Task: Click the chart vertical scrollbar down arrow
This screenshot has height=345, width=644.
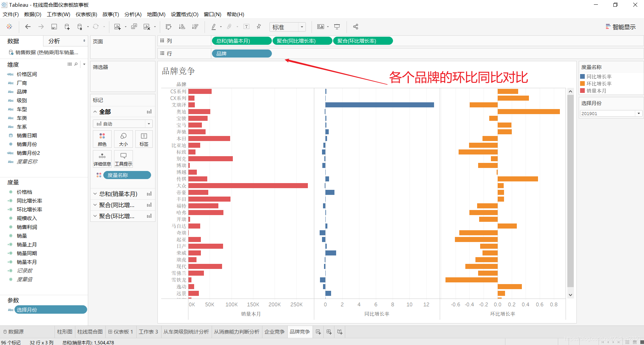Action: tap(570, 295)
